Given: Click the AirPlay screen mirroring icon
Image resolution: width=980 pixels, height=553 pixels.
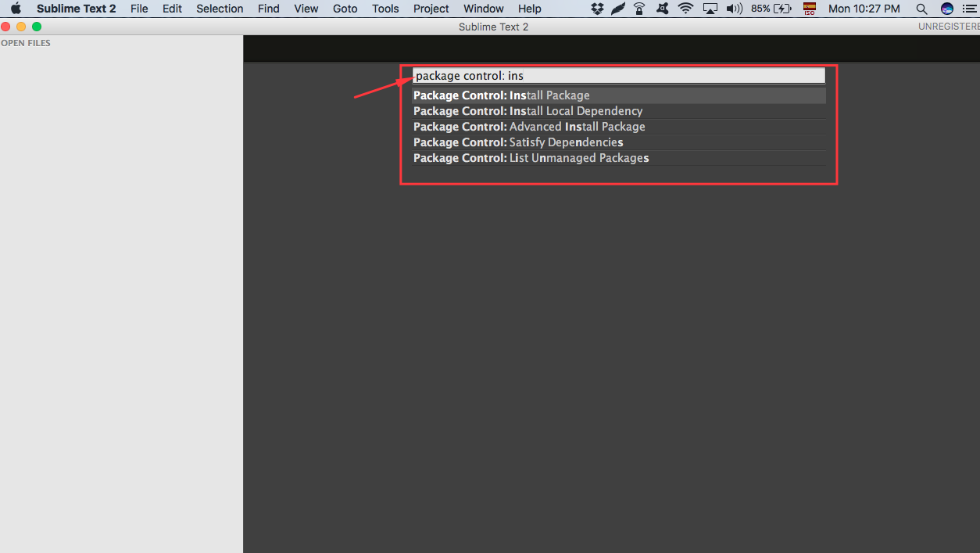Looking at the screenshot, I should (710, 9).
